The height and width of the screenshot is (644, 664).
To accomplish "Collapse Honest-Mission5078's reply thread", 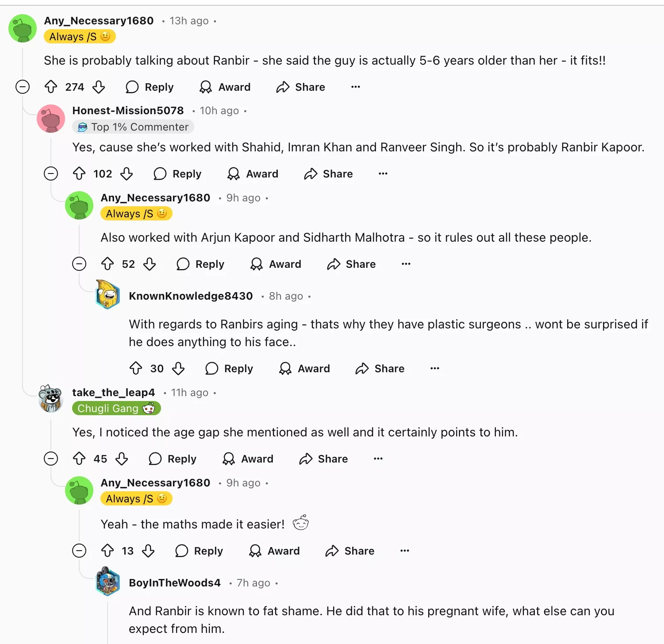I will coord(51,174).
